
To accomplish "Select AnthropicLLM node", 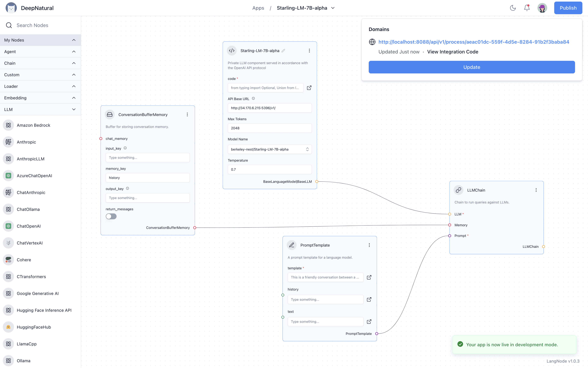I will (x=40, y=159).
